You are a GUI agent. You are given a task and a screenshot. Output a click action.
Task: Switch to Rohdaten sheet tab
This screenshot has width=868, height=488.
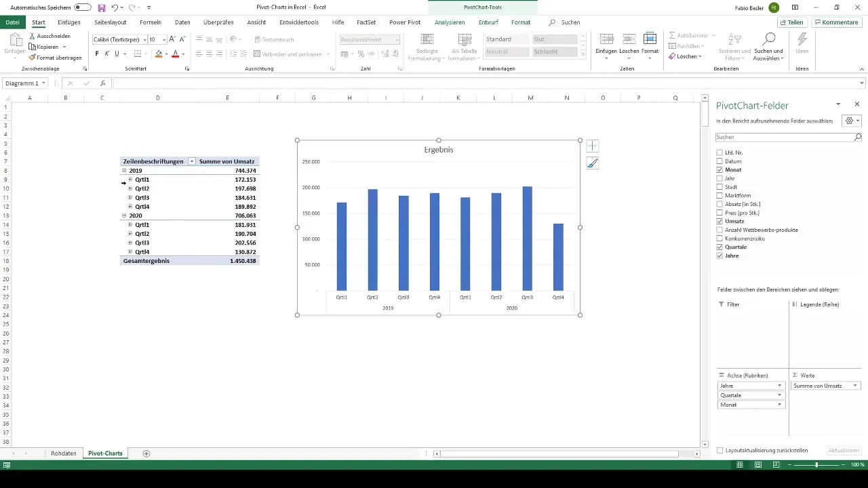[x=64, y=453]
